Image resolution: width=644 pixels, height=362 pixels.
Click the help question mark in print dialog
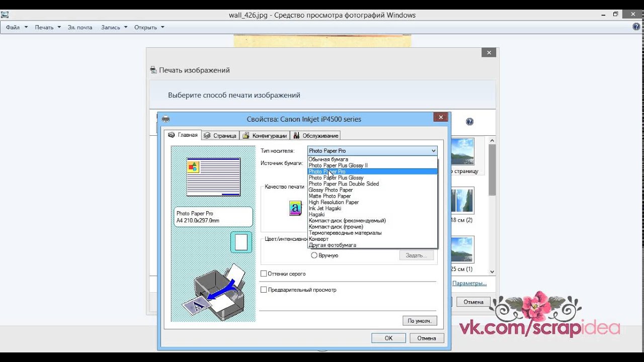point(469,122)
